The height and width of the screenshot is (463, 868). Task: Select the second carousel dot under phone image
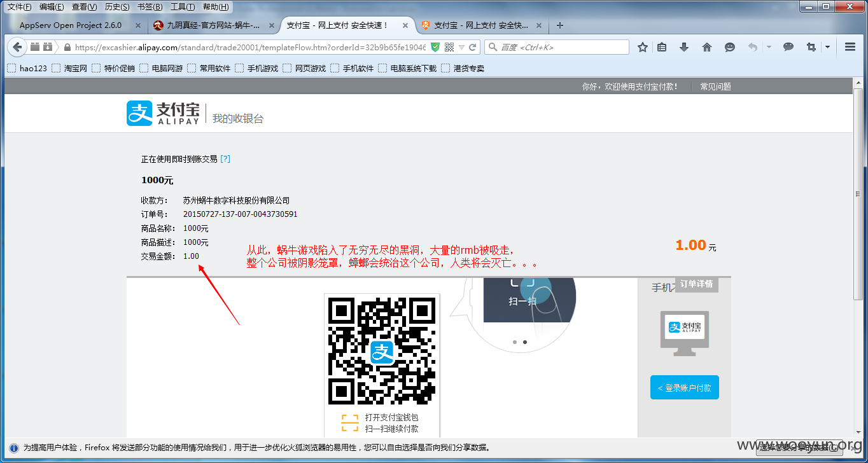[x=525, y=342]
